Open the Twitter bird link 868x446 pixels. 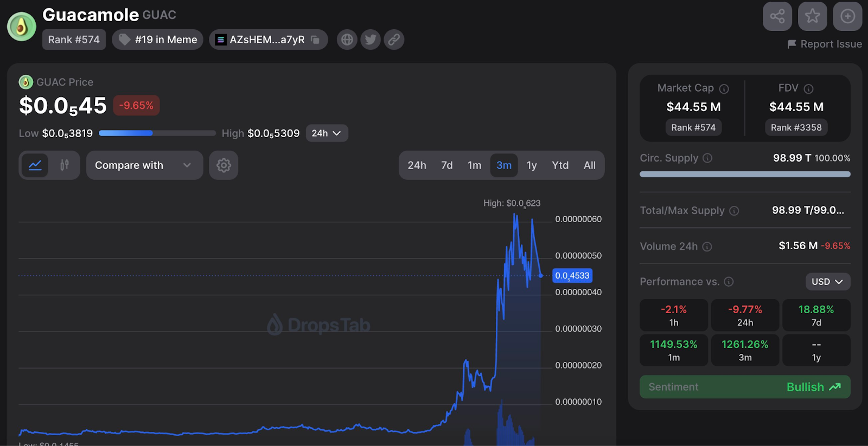click(371, 40)
